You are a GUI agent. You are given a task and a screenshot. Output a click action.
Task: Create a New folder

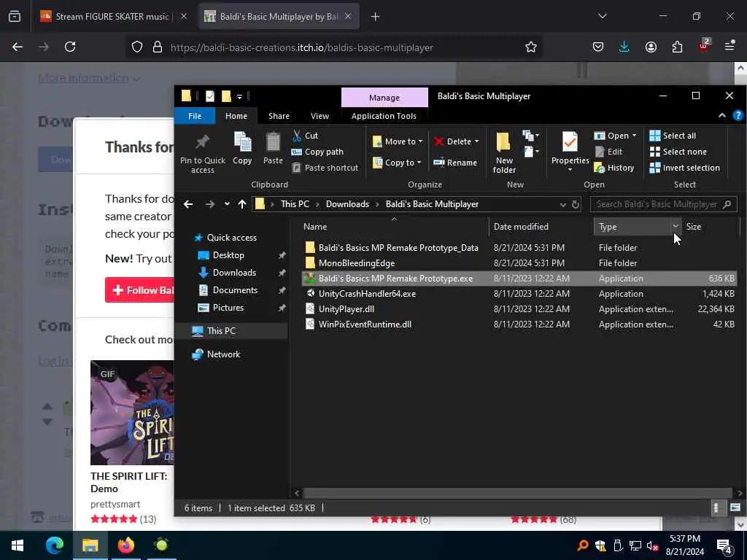(504, 153)
